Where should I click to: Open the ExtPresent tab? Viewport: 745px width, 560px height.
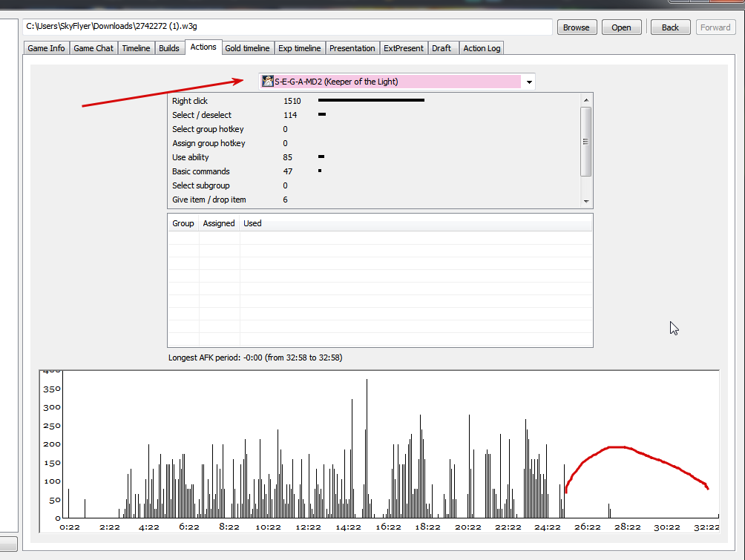404,48
